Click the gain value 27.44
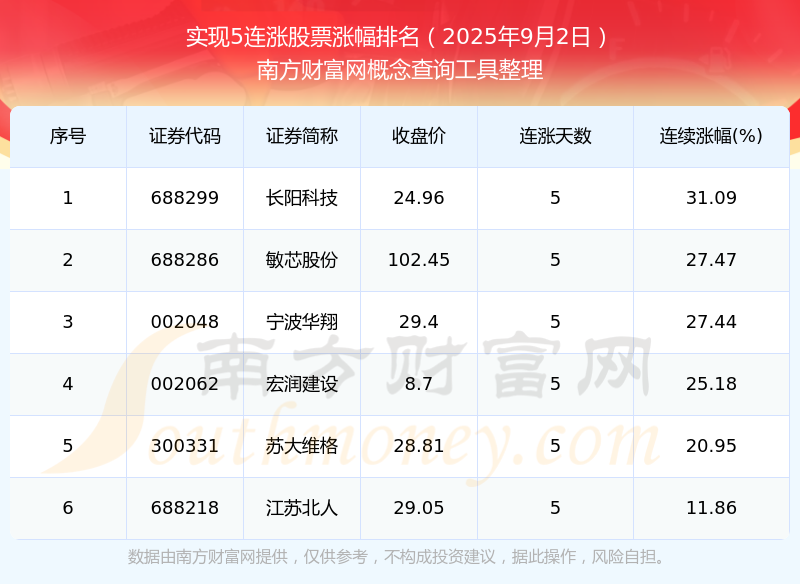The width and height of the screenshot is (800, 584). [711, 322]
